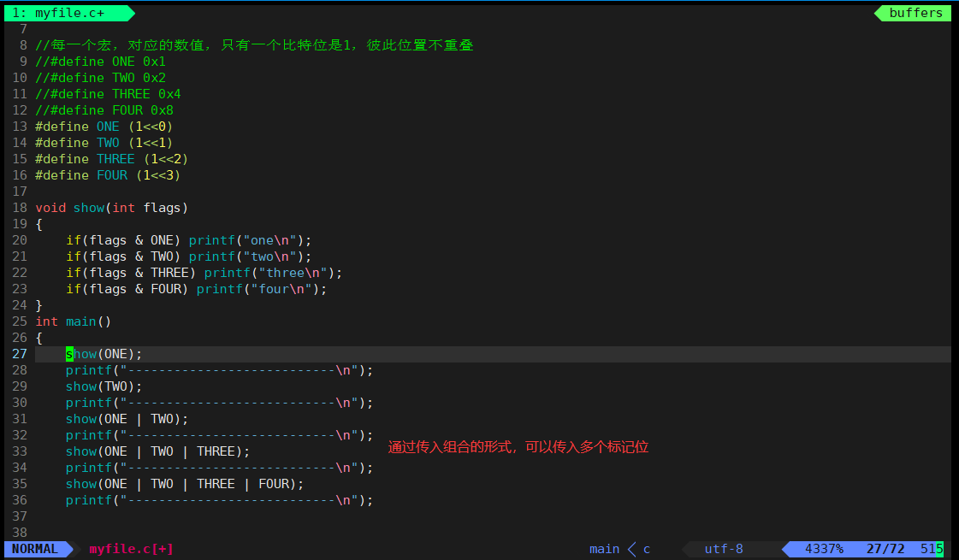This screenshot has width=959, height=560.
Task: Select the myfile.c[+] name in statusline
Action: click(130, 549)
